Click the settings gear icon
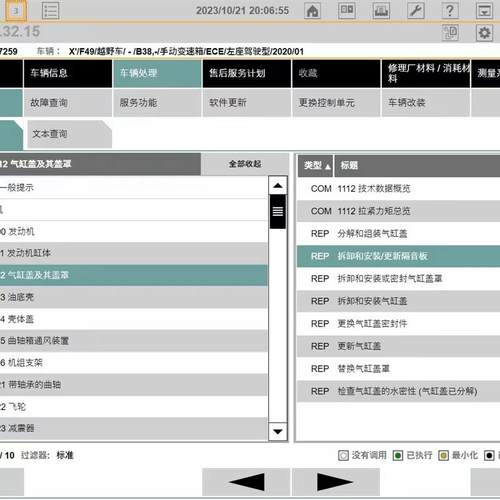The image size is (500, 500). coord(484,33)
